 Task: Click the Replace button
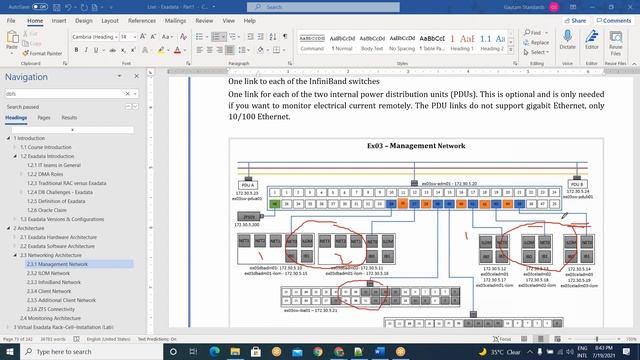tap(536, 42)
